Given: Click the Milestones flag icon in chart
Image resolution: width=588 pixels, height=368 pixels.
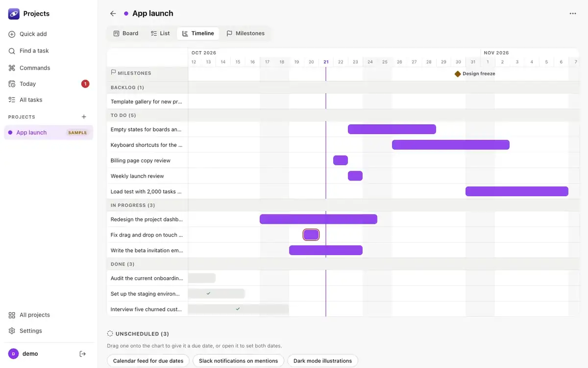Looking at the screenshot, I should (x=114, y=73).
